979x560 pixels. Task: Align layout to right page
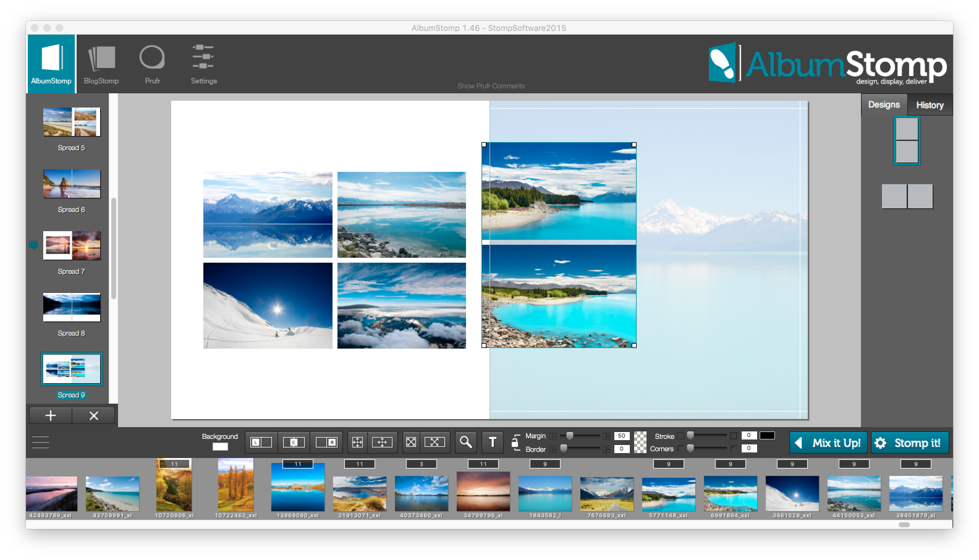(326, 442)
